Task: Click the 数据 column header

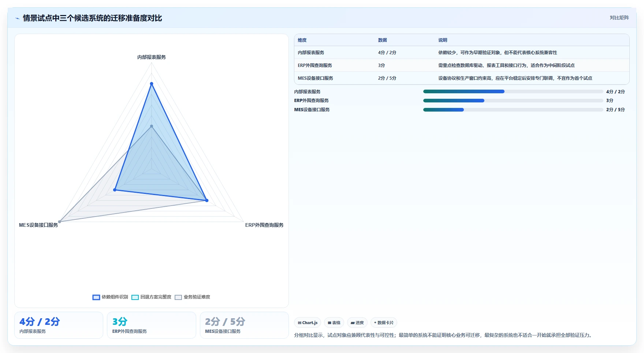Action: [383, 40]
